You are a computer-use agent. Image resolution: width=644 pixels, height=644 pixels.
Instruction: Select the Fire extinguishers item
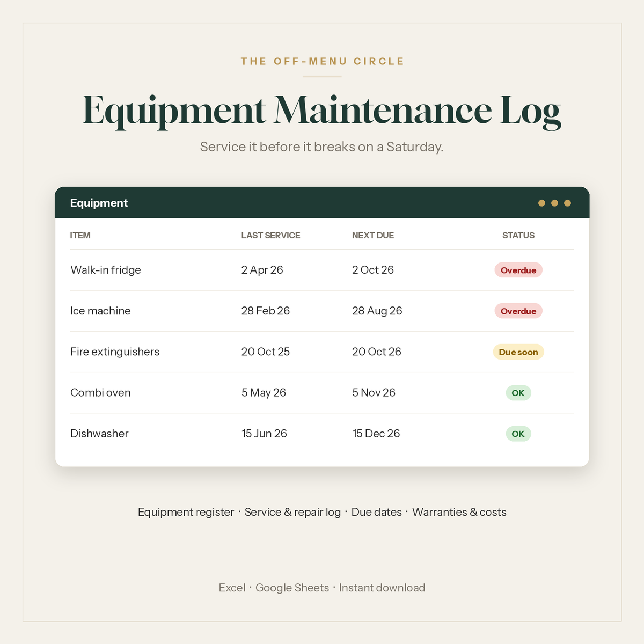(x=115, y=352)
